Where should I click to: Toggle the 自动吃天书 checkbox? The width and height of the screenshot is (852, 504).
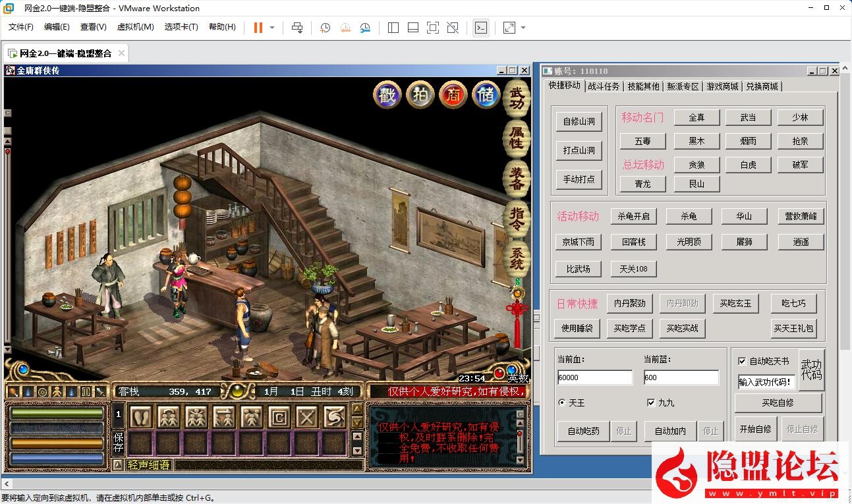(x=742, y=361)
